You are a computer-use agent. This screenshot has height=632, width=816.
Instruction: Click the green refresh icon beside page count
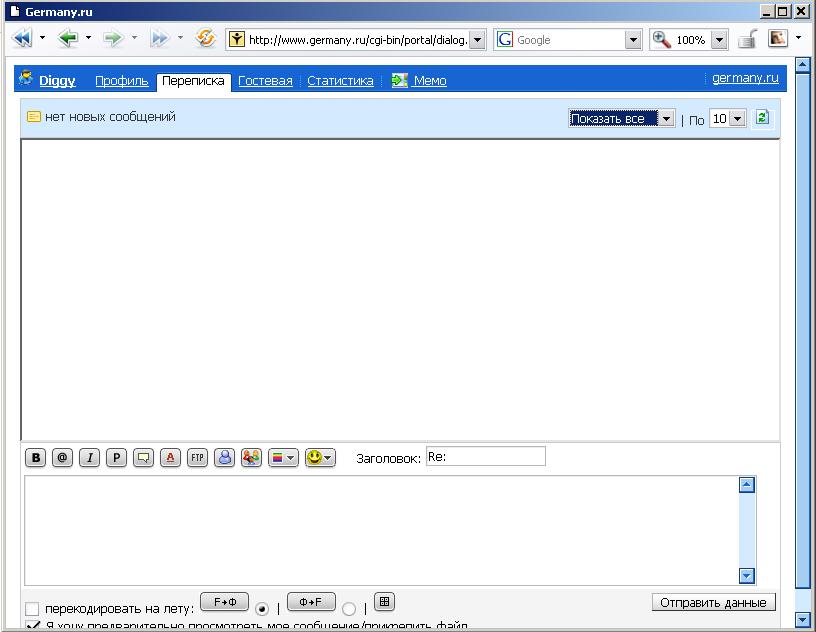tap(762, 118)
